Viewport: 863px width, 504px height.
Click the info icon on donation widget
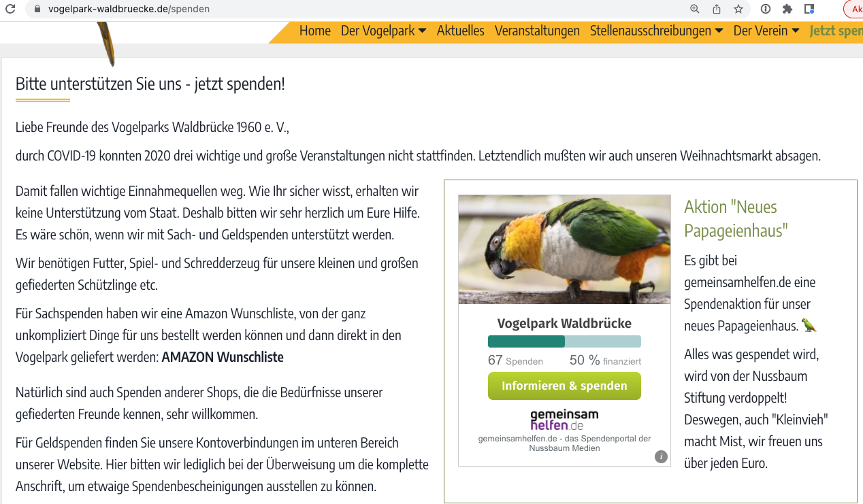pyautogui.click(x=661, y=456)
